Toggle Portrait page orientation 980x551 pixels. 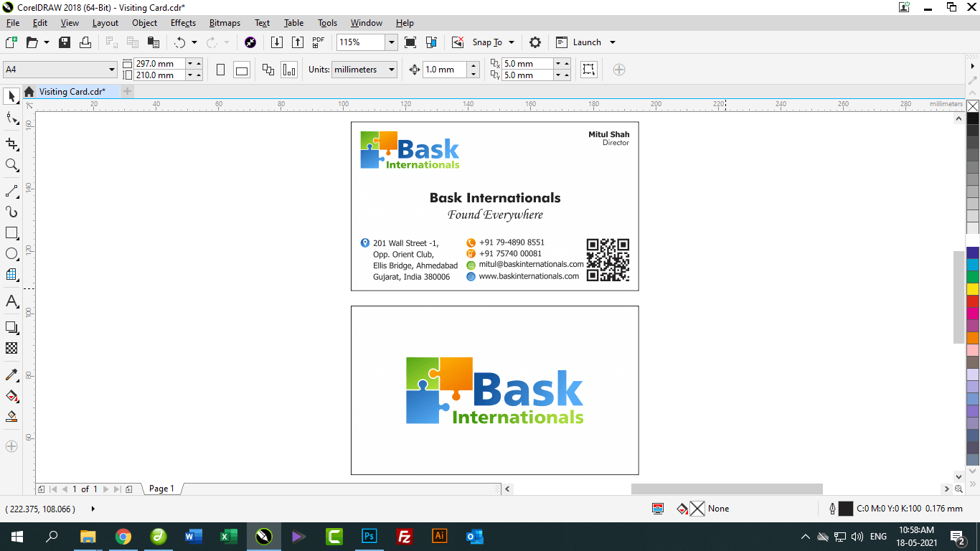tap(221, 70)
